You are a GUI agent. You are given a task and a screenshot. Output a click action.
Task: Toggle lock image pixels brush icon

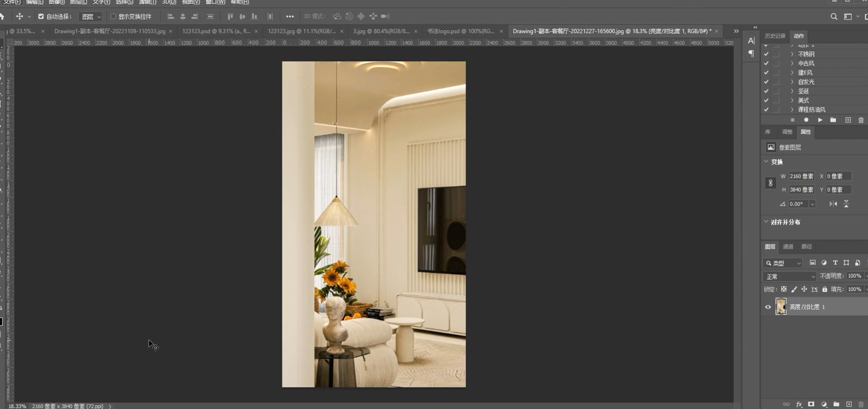(x=794, y=289)
